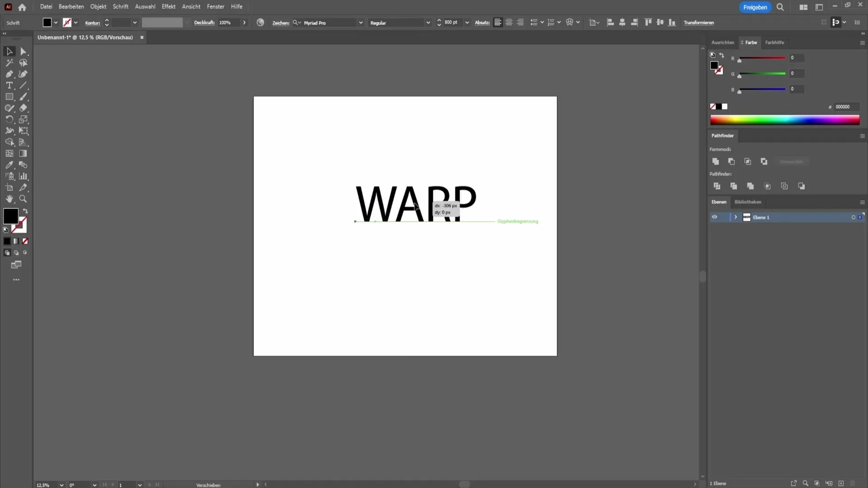Select the Eyedropper tool

9,164
